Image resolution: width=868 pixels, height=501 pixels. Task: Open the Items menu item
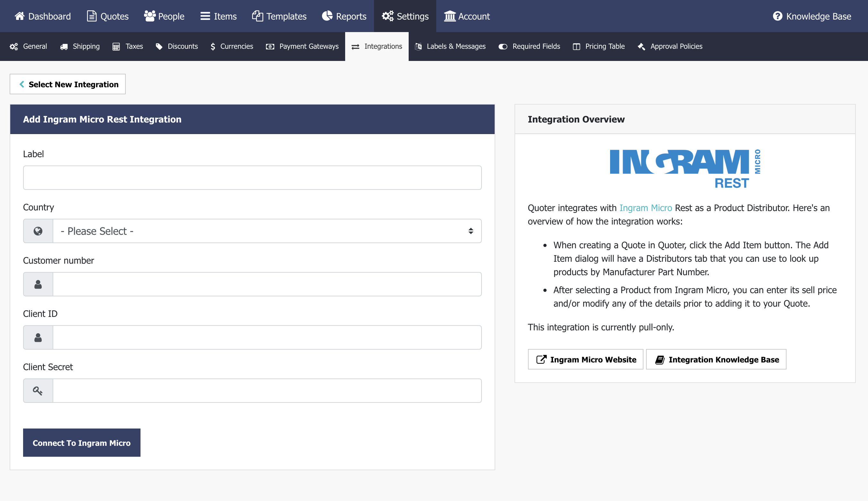[x=218, y=16]
